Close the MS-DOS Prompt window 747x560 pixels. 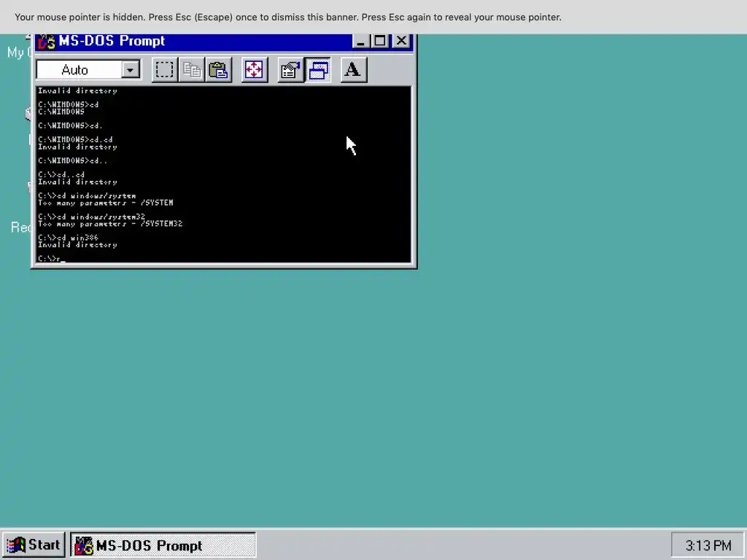click(401, 41)
